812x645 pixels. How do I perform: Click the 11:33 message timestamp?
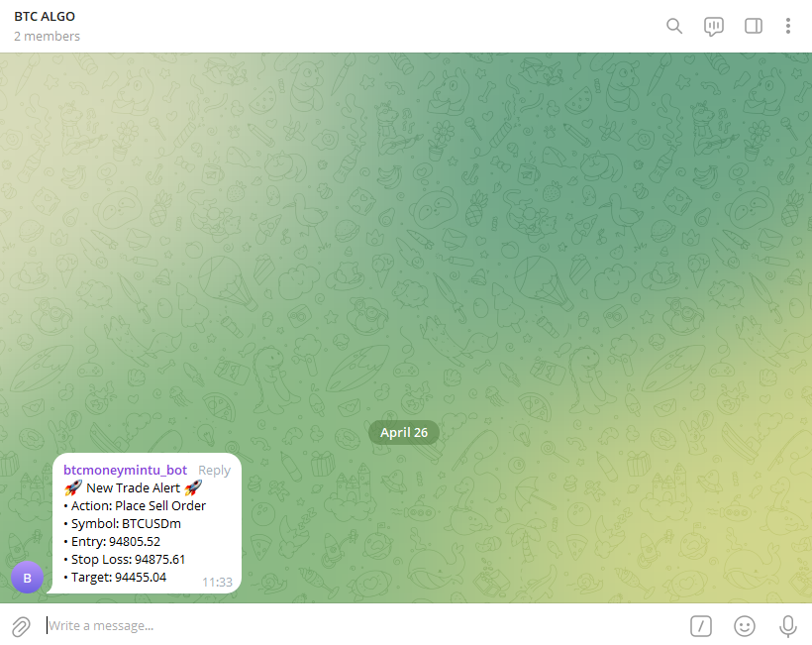click(217, 583)
